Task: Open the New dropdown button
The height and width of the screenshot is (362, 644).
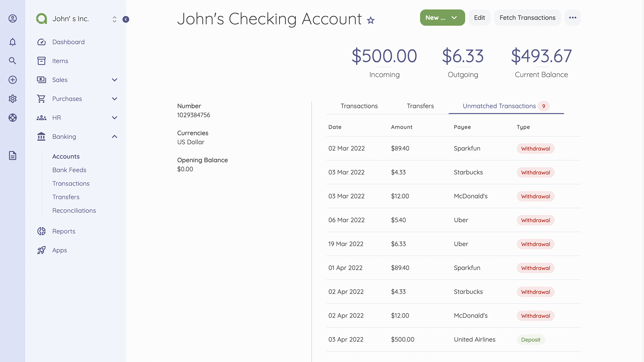Action: [442, 18]
